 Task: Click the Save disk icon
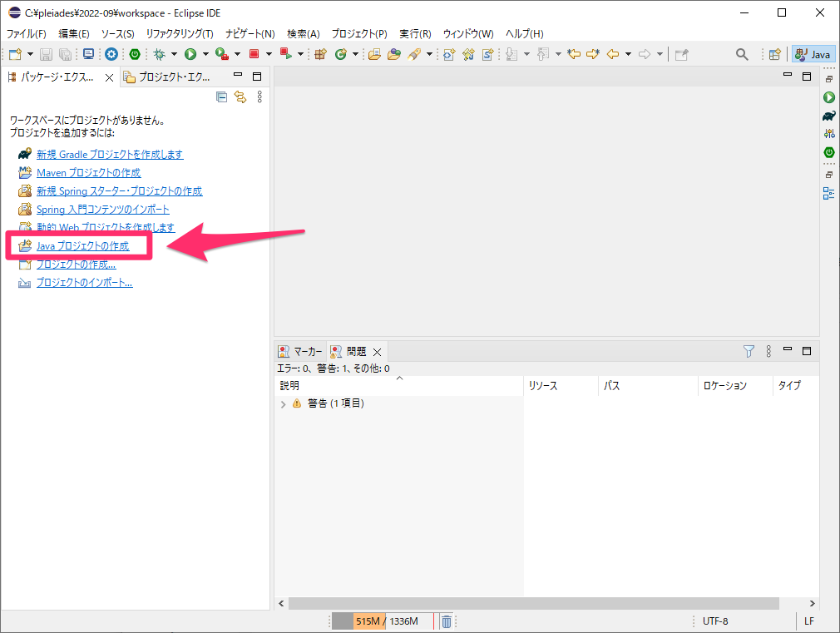pos(46,54)
